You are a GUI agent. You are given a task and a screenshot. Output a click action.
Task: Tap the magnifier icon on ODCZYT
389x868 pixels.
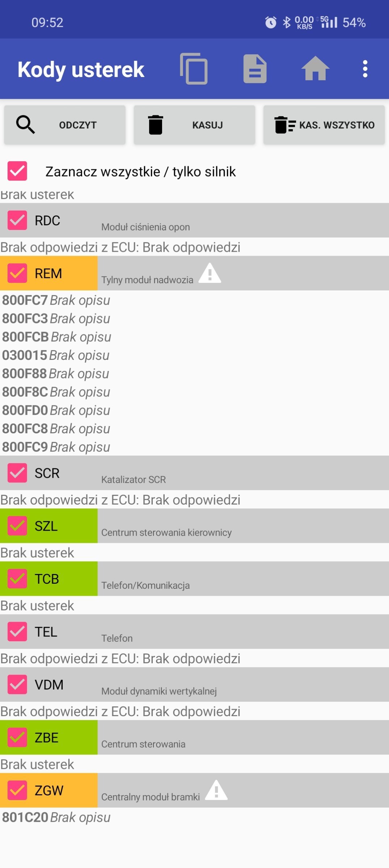[x=26, y=125]
